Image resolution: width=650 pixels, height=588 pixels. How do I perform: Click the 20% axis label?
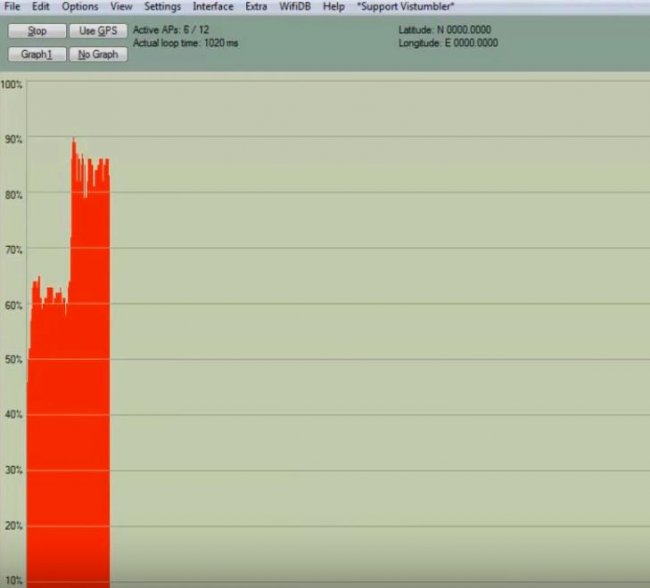[13, 526]
